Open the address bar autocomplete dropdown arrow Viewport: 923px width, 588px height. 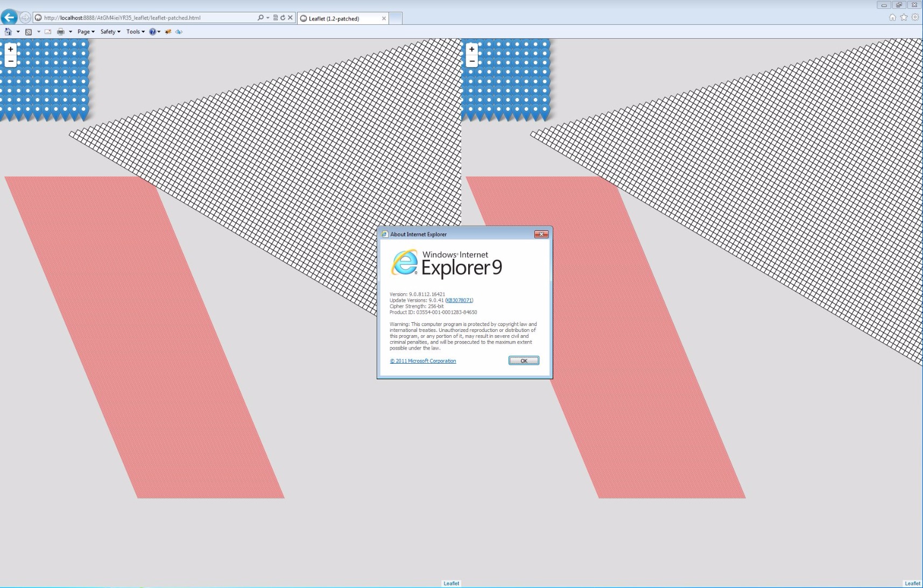268,18
